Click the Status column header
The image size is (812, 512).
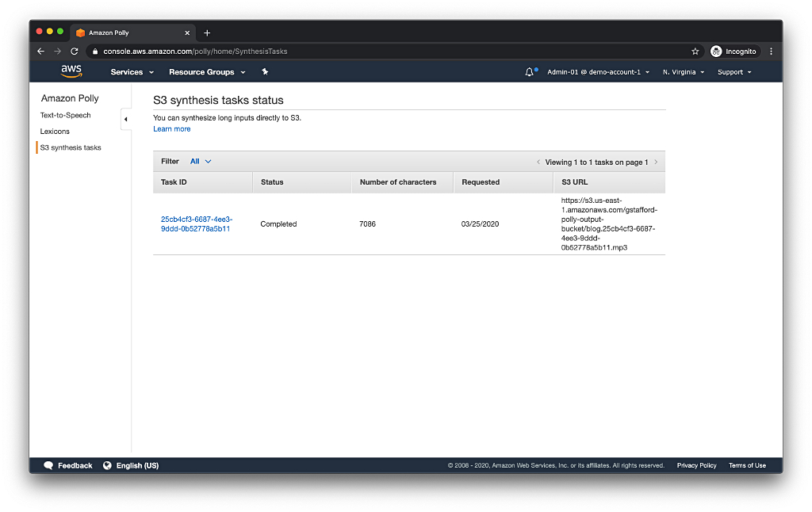click(x=302, y=182)
